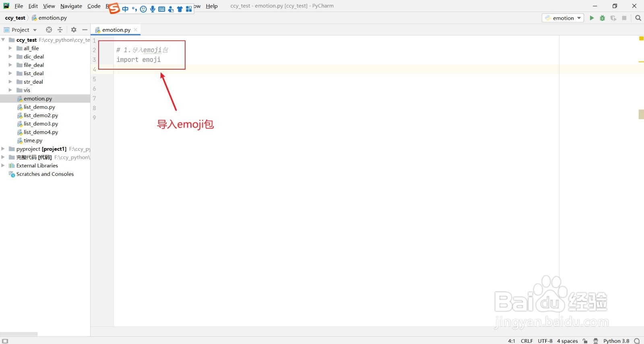Expand the dic_deal folder
The image size is (644, 344).
tap(10, 57)
